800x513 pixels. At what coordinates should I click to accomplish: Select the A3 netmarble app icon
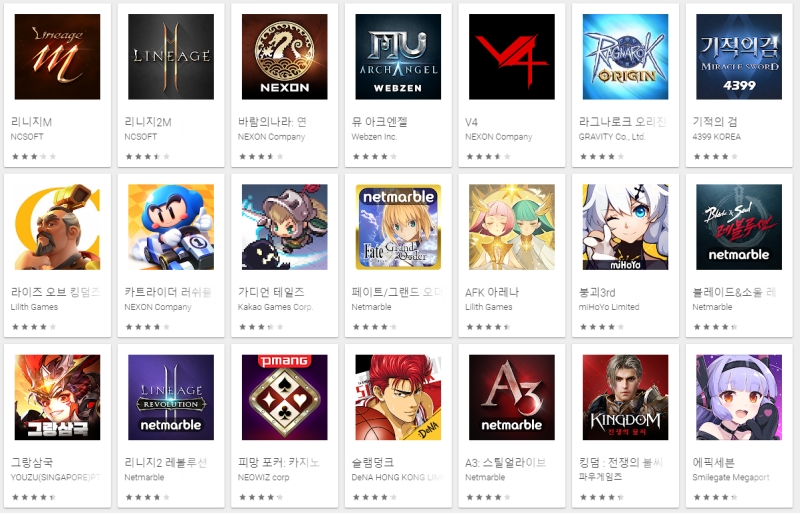pos(512,397)
